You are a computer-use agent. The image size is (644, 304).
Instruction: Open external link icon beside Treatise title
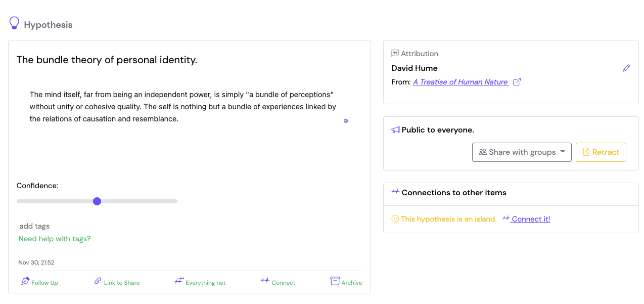pos(517,82)
